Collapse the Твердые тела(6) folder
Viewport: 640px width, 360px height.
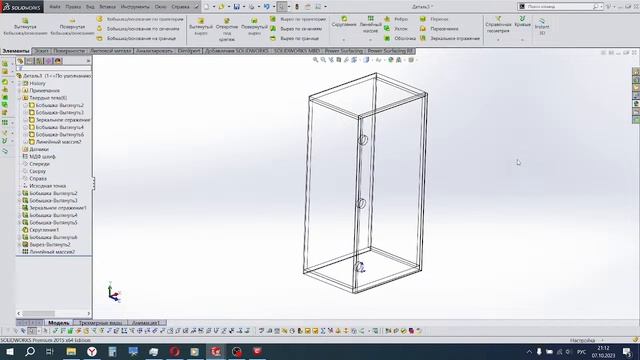[x=19, y=98]
